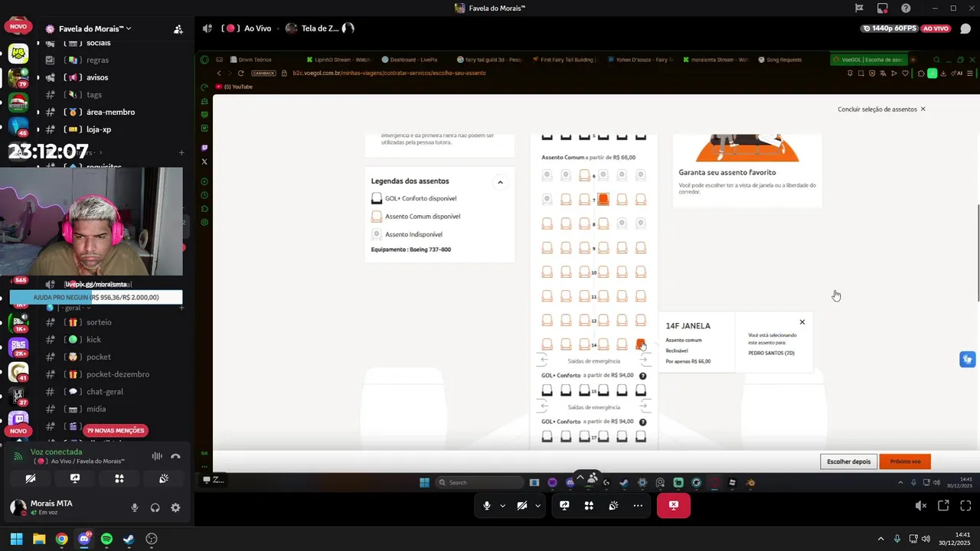Select highlighted orange seat in row 7
Screen dimensions: 980x551
pos(603,199)
